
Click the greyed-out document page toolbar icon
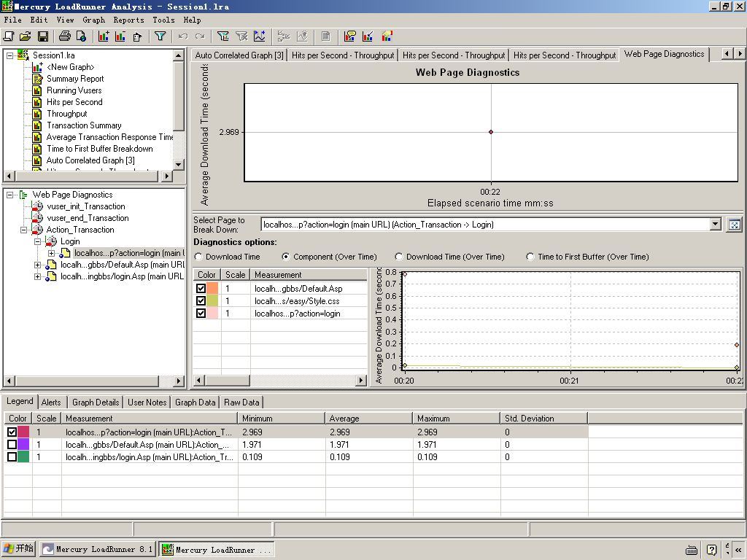click(326, 36)
